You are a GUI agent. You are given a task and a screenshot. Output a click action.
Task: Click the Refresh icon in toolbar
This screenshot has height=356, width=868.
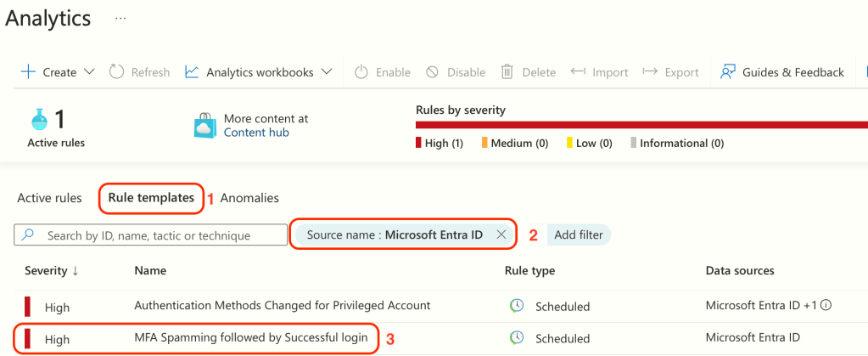(118, 72)
